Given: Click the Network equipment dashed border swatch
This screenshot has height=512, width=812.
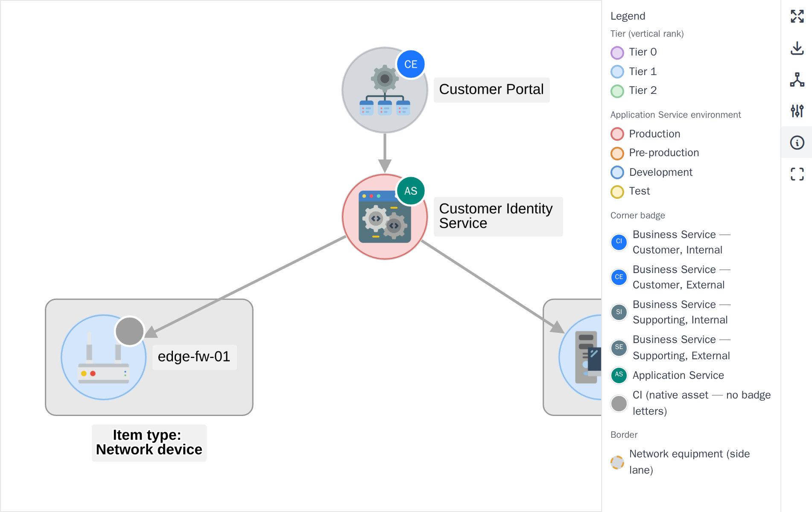Looking at the screenshot, I should point(617,462).
